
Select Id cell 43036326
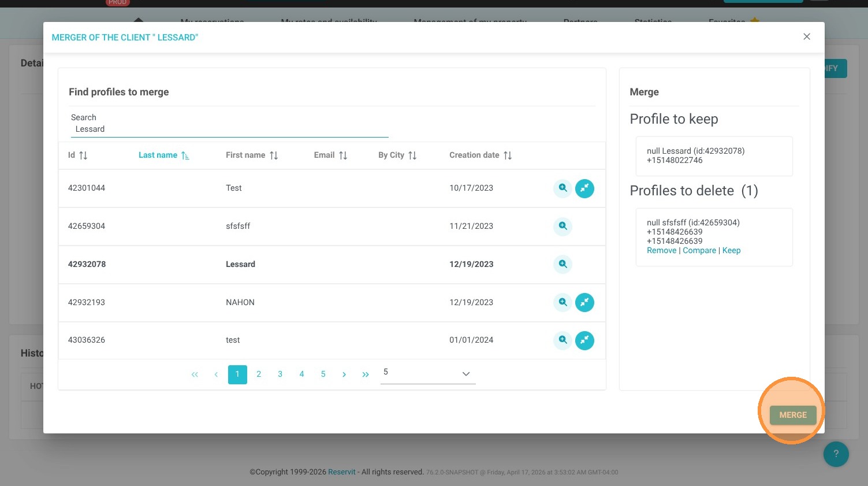click(x=87, y=340)
